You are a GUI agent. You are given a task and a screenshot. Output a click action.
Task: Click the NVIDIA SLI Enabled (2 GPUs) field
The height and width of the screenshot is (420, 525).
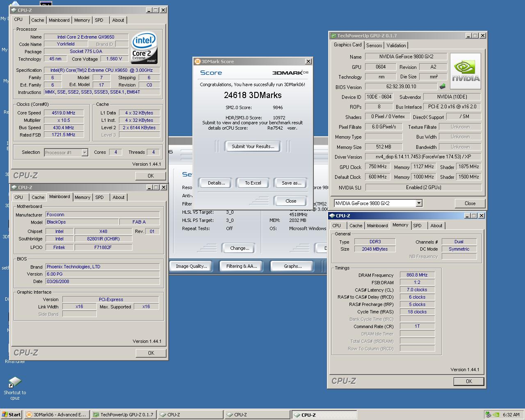(x=423, y=187)
